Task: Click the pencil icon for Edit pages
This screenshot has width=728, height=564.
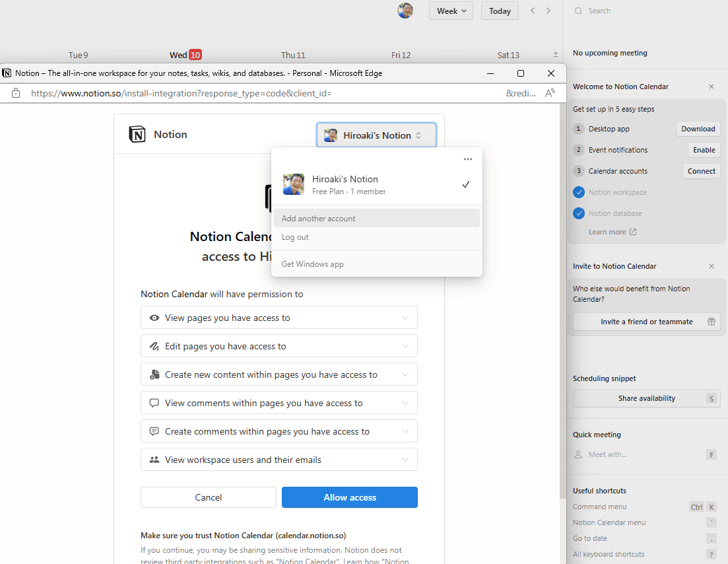Action: 154,346
